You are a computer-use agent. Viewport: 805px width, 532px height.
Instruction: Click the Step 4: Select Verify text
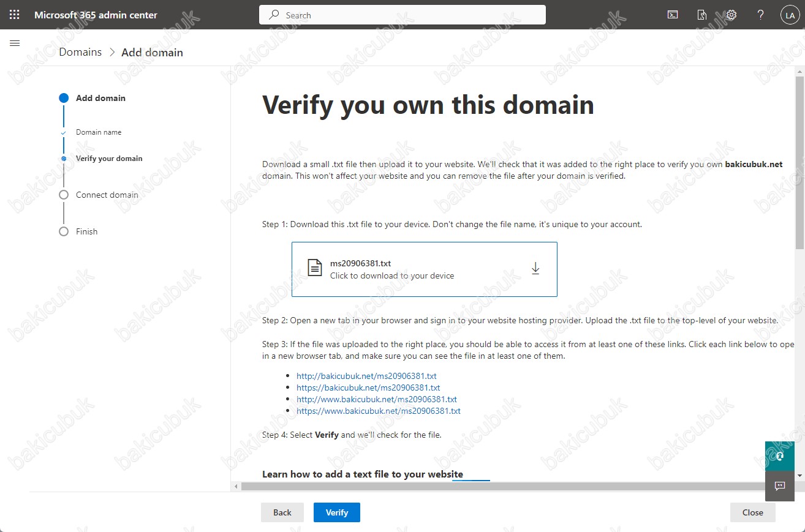coord(352,435)
